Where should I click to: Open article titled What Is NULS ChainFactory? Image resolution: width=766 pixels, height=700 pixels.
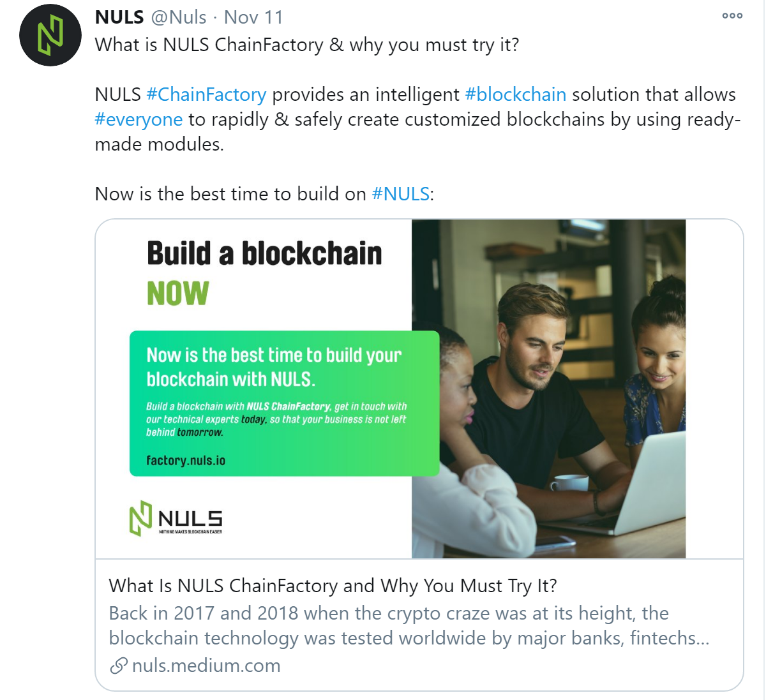pos(333,586)
